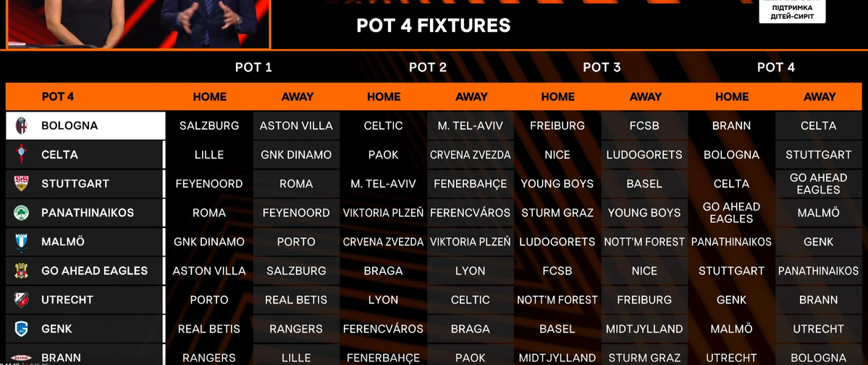Click the white charity banner at top right
Screen dimensions: 868x365
tap(792, 12)
